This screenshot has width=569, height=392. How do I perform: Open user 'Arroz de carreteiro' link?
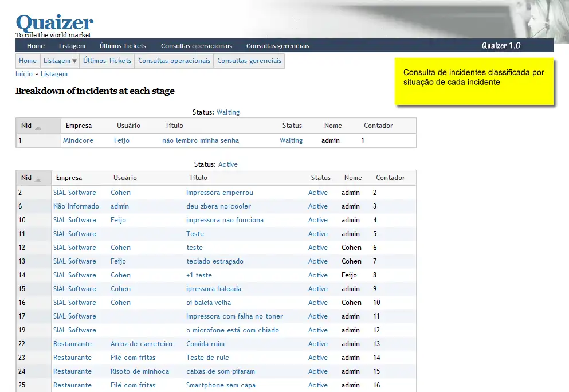[141, 344]
